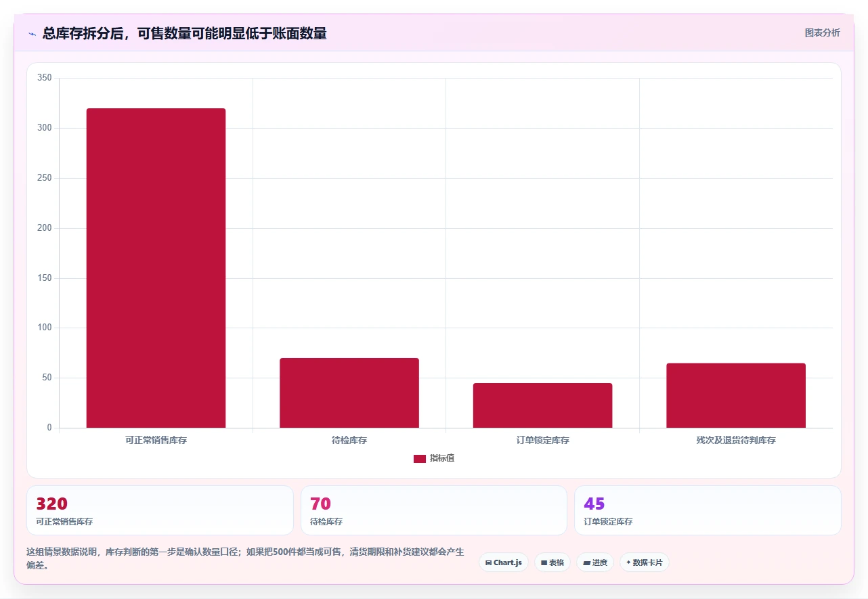Click the purple number 45 in third card

click(594, 504)
